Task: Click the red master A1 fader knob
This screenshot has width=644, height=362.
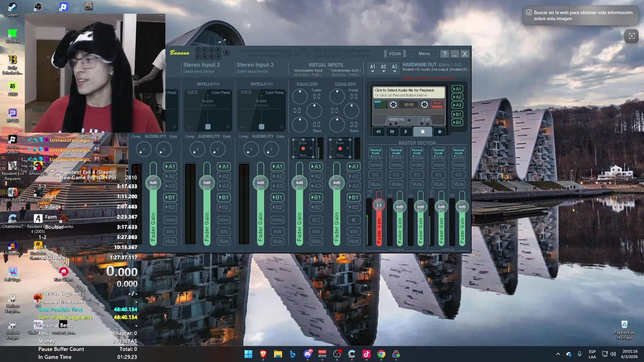Action: coord(379,205)
